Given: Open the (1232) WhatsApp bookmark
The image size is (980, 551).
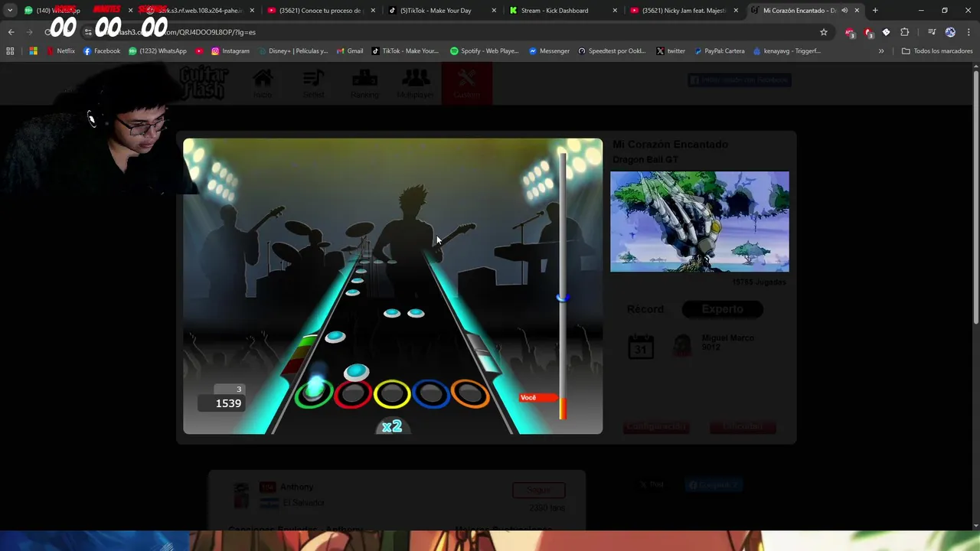Looking at the screenshot, I should click(x=158, y=51).
